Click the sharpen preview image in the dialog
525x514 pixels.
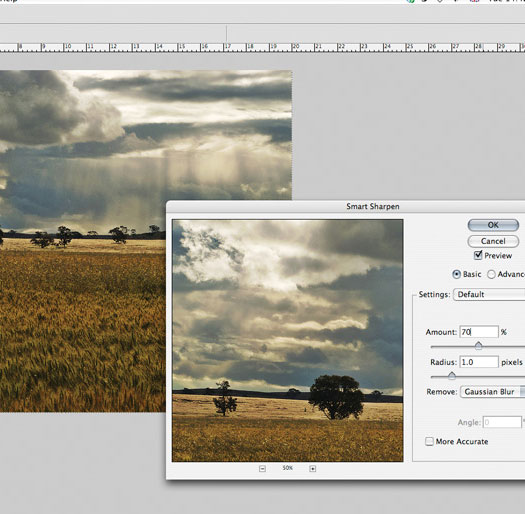pyautogui.click(x=288, y=341)
